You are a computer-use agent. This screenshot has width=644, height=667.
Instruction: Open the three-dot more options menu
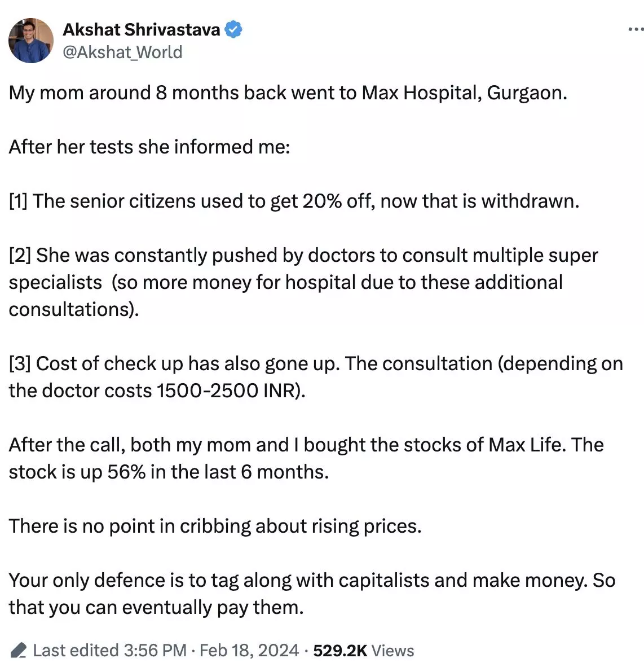click(x=636, y=29)
